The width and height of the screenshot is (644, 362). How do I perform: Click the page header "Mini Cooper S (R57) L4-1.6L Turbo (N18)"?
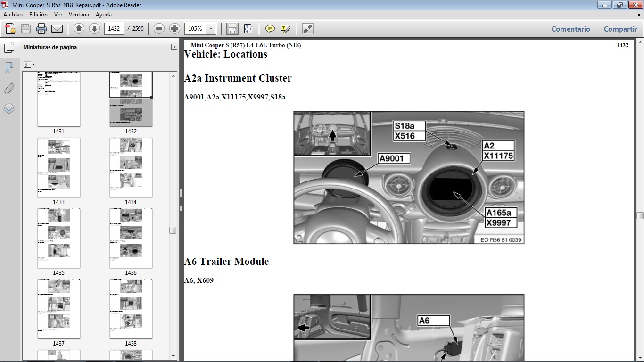(x=246, y=45)
